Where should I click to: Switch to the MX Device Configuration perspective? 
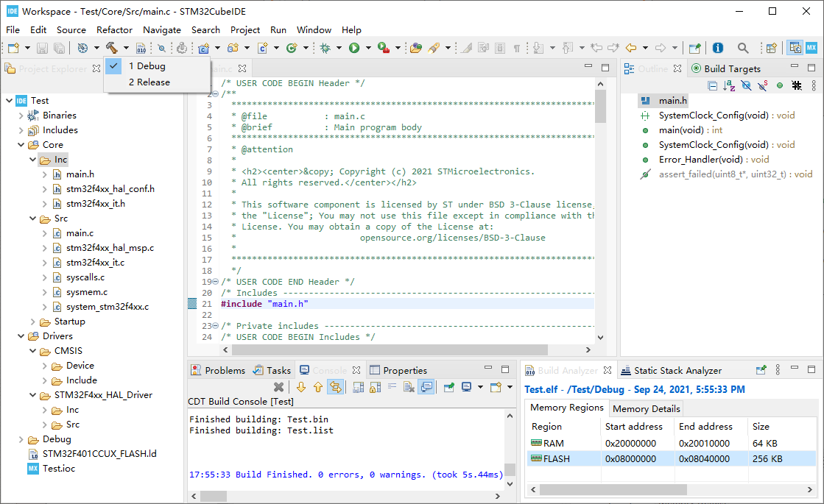click(811, 48)
